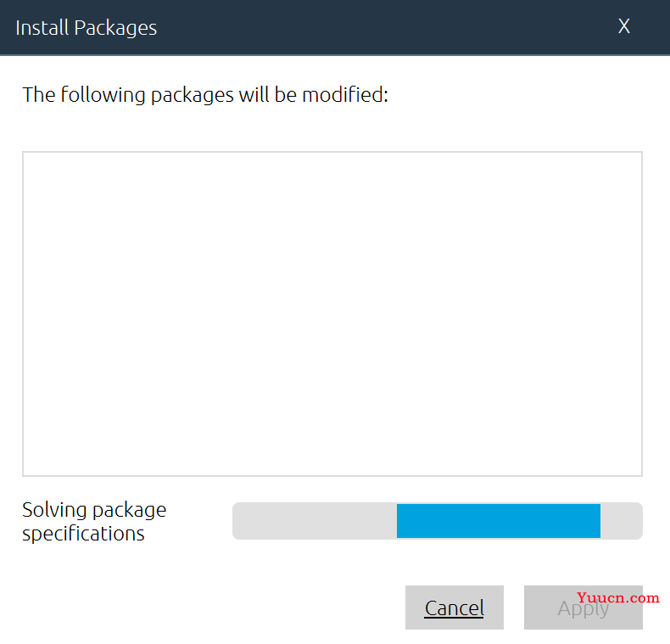Click the grayed-out Apply button
This screenshot has height=644, width=670.
click(583, 608)
